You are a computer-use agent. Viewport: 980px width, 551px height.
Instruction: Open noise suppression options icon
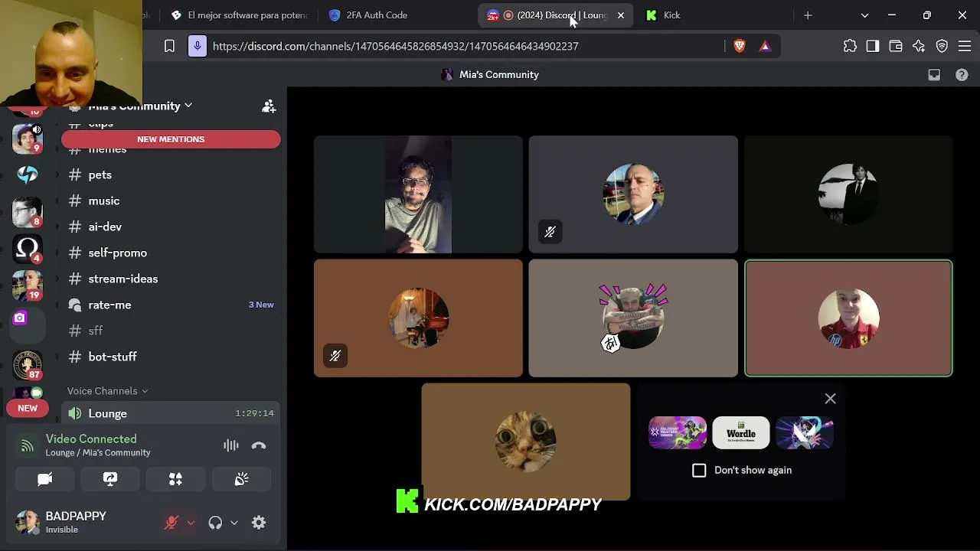click(x=230, y=445)
